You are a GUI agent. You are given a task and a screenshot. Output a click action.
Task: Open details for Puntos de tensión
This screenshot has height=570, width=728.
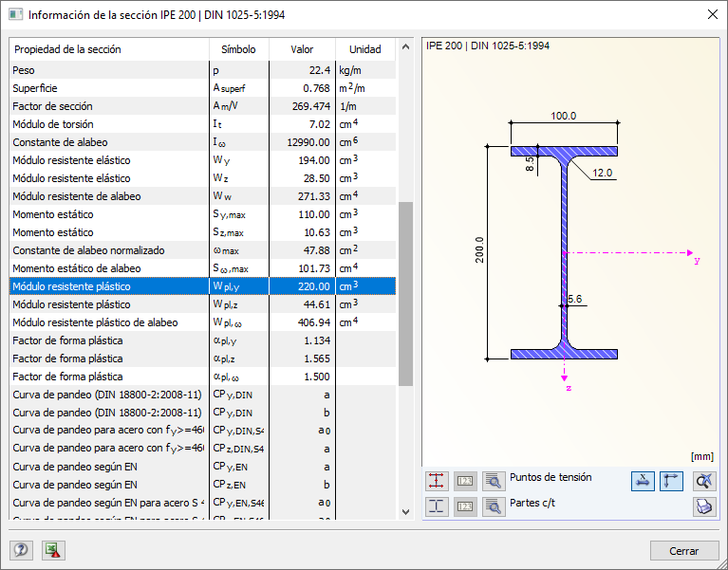coord(494,481)
